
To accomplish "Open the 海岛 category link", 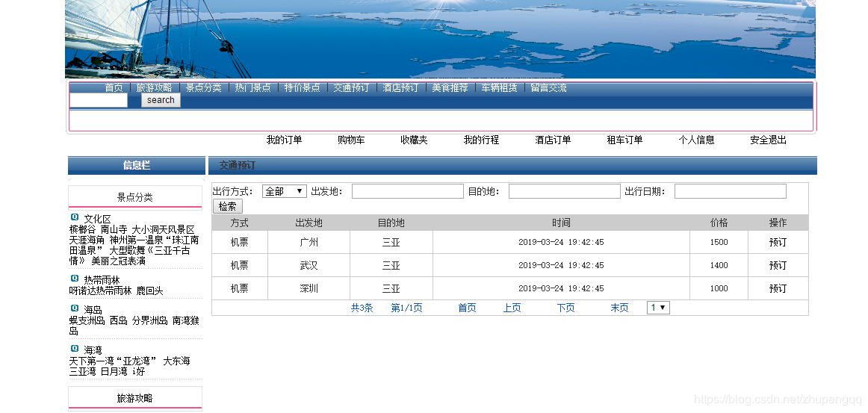I will coord(93,310).
